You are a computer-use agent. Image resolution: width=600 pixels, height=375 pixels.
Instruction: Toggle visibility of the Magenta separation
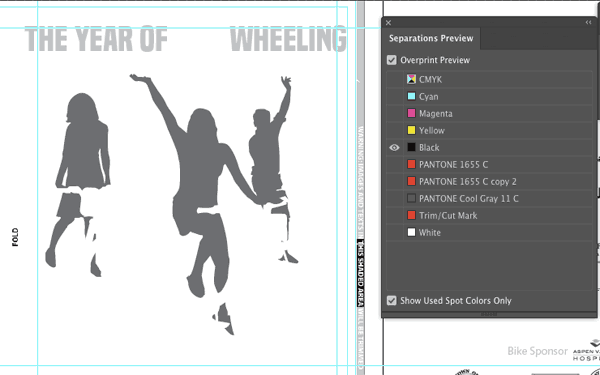395,114
